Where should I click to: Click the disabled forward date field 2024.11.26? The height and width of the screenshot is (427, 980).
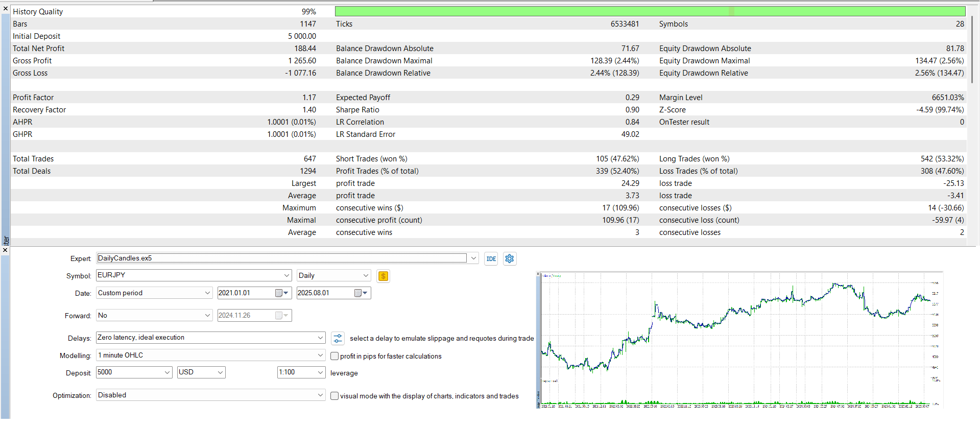tap(254, 316)
